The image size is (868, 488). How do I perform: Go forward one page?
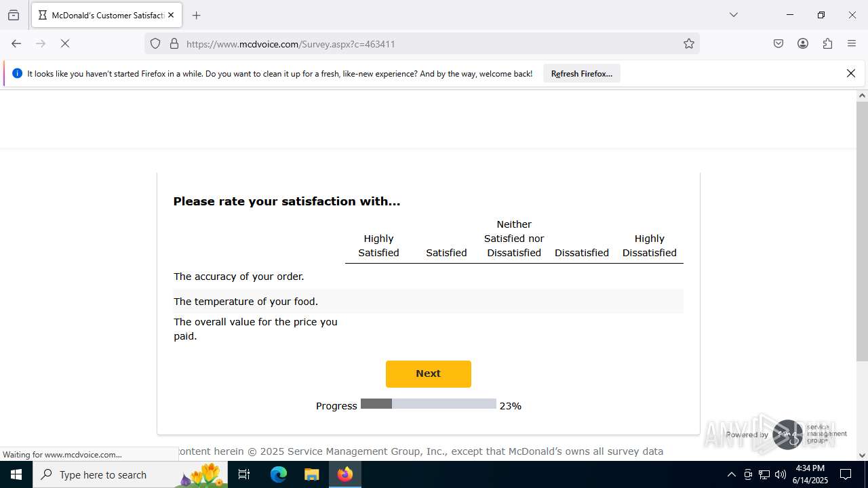pos(41,43)
